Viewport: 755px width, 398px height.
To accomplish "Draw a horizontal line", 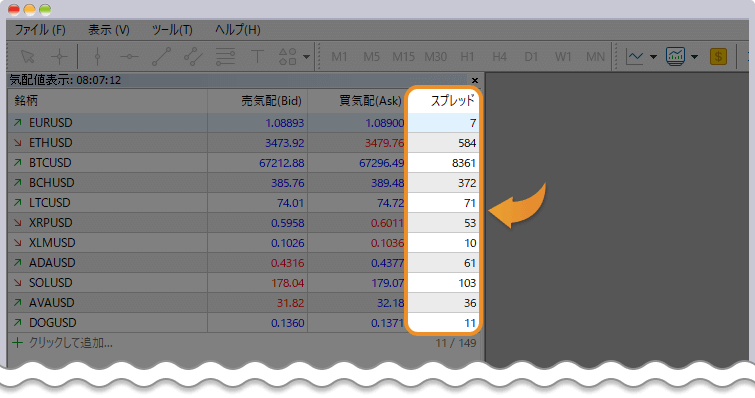I will pos(129,57).
